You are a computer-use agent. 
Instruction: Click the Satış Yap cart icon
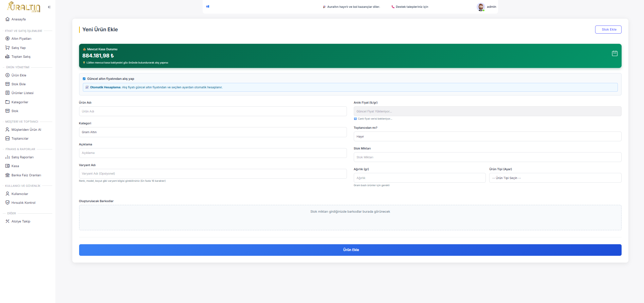(7, 48)
